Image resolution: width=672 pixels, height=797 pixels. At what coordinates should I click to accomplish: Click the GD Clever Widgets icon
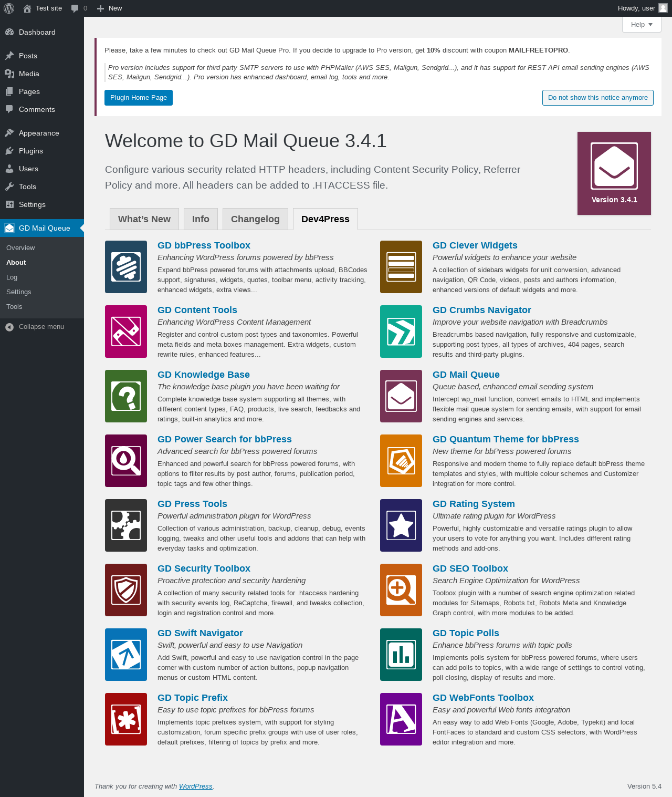401,267
